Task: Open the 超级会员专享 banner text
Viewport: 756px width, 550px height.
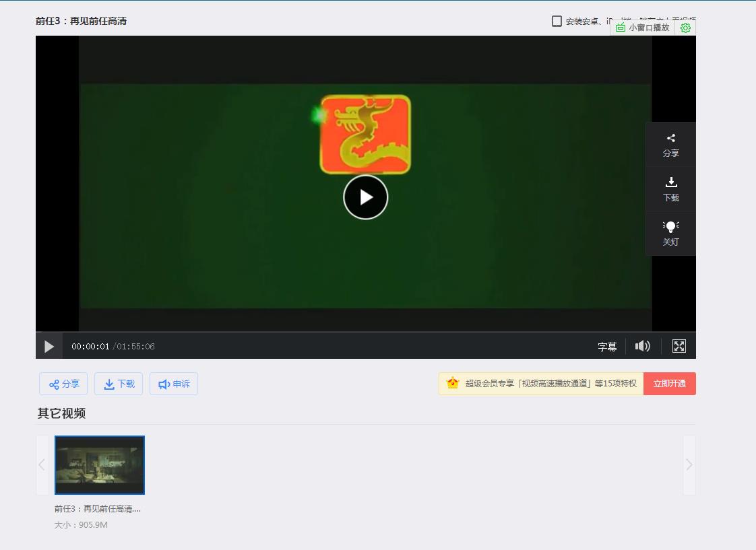Action: 550,383
